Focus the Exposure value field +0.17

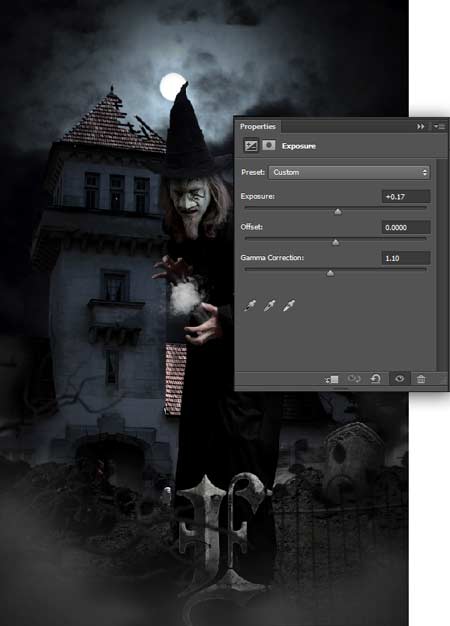(x=406, y=196)
